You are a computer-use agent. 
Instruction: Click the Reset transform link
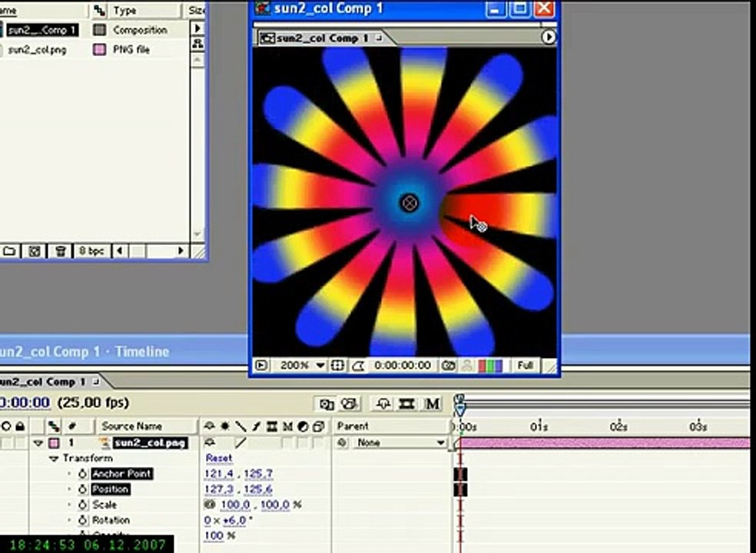pos(219,459)
